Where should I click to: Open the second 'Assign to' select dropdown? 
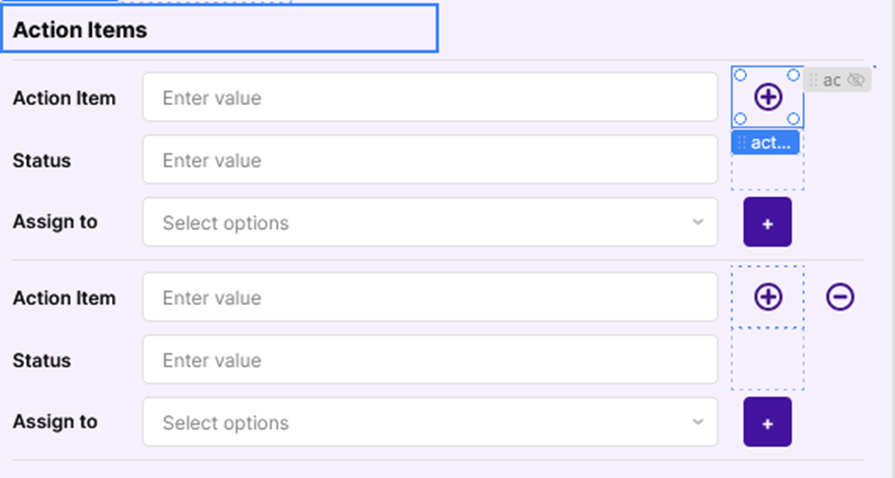point(430,422)
